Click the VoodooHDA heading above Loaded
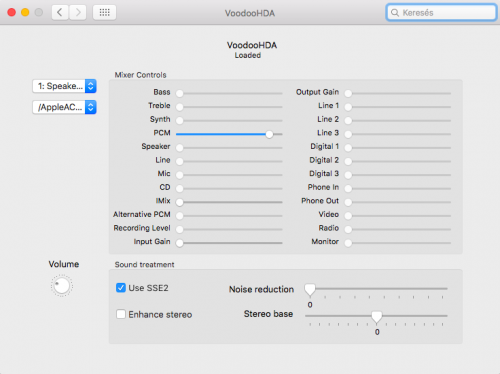Image resolution: width=500 pixels, height=374 pixels. point(252,45)
